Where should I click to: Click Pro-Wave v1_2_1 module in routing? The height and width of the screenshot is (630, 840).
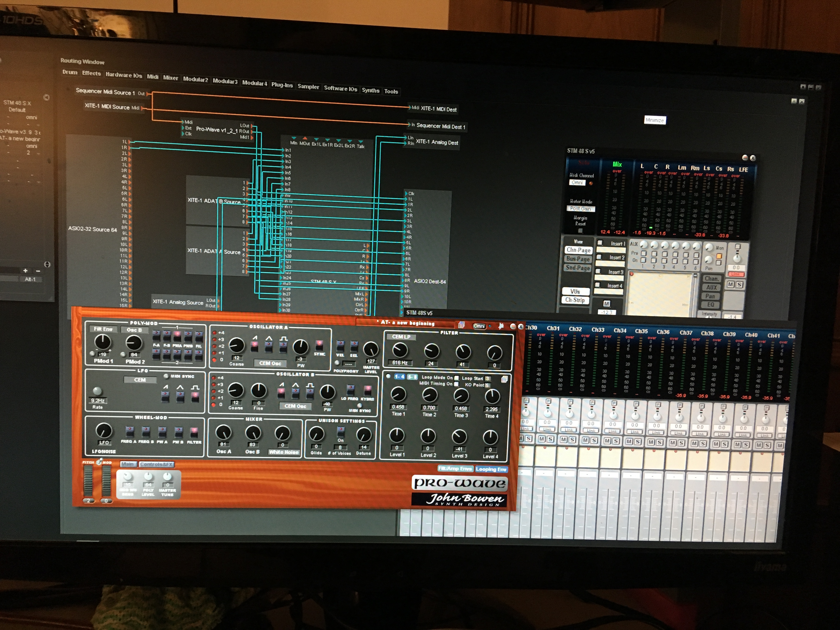(217, 130)
